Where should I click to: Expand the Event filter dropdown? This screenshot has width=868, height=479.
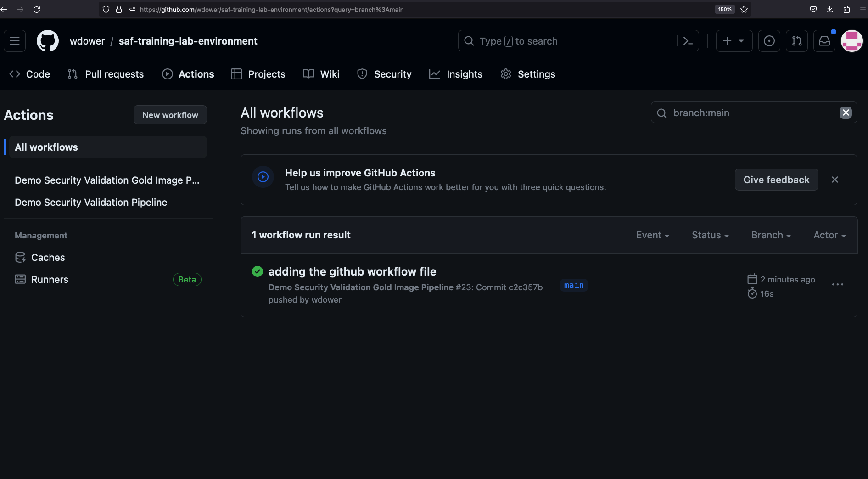coord(652,235)
